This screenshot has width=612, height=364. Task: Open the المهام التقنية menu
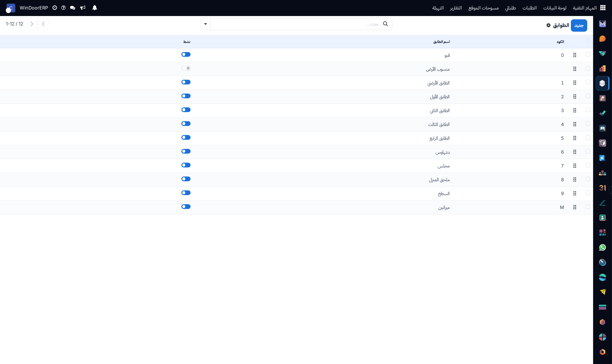pos(584,8)
